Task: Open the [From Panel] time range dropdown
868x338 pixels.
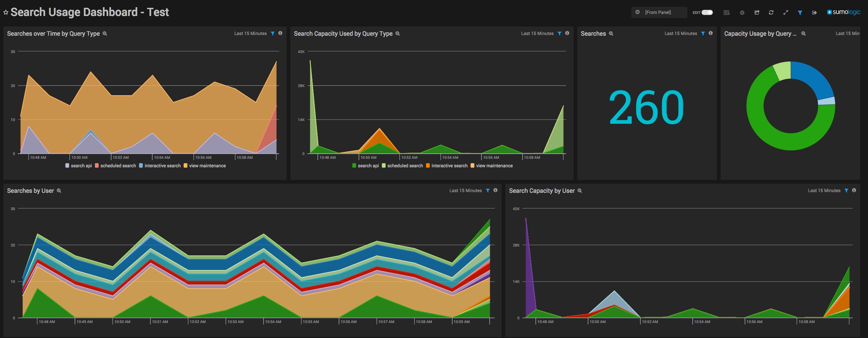Action: 658,13
